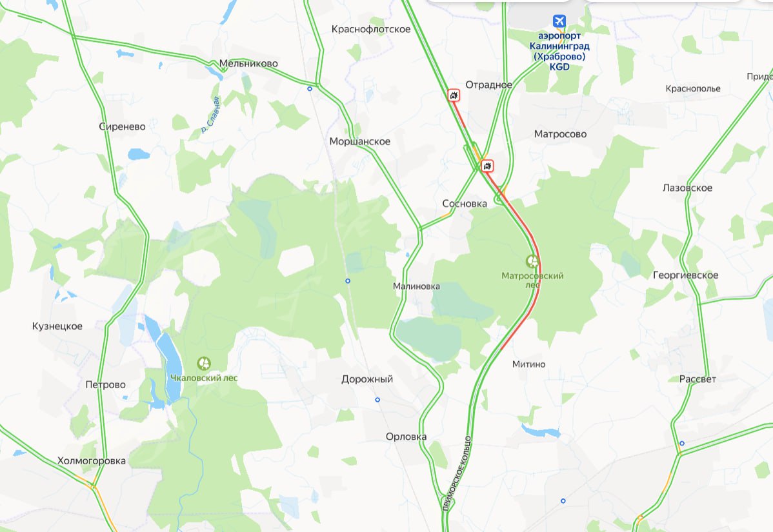Open the accident marker above Сосновка
This screenshot has width=773, height=532.
[487, 166]
